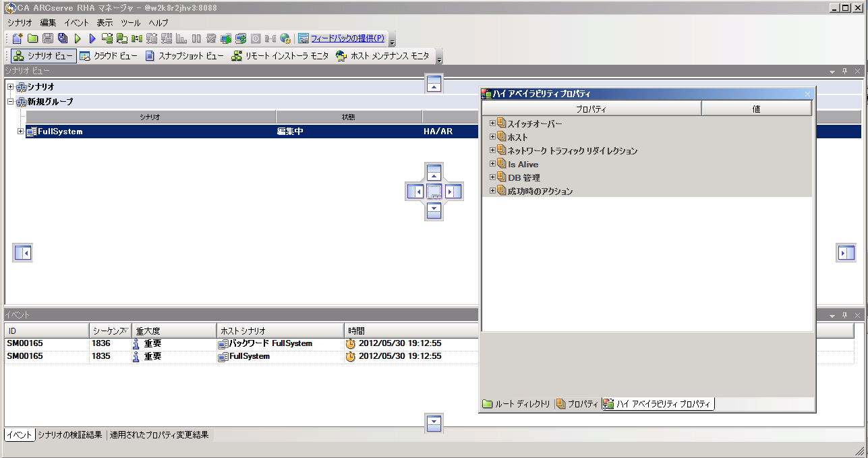Sort events by 重大度 column header
Image resolution: width=868 pixels, height=458 pixels.
[174, 331]
